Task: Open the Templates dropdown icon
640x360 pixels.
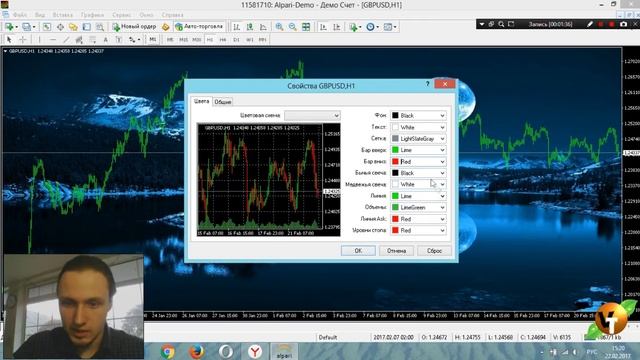Action: click(x=389, y=27)
